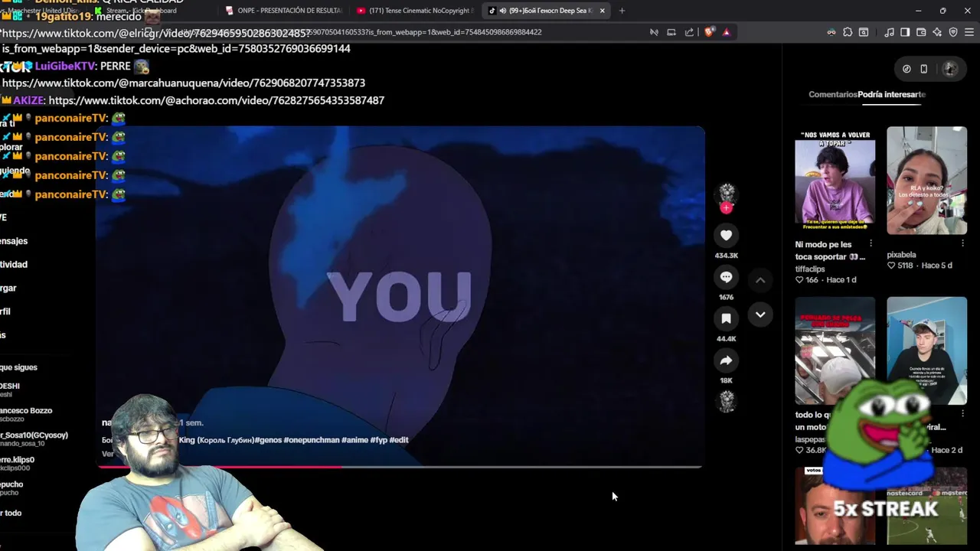Go to the next video with the down chevron

(x=760, y=315)
